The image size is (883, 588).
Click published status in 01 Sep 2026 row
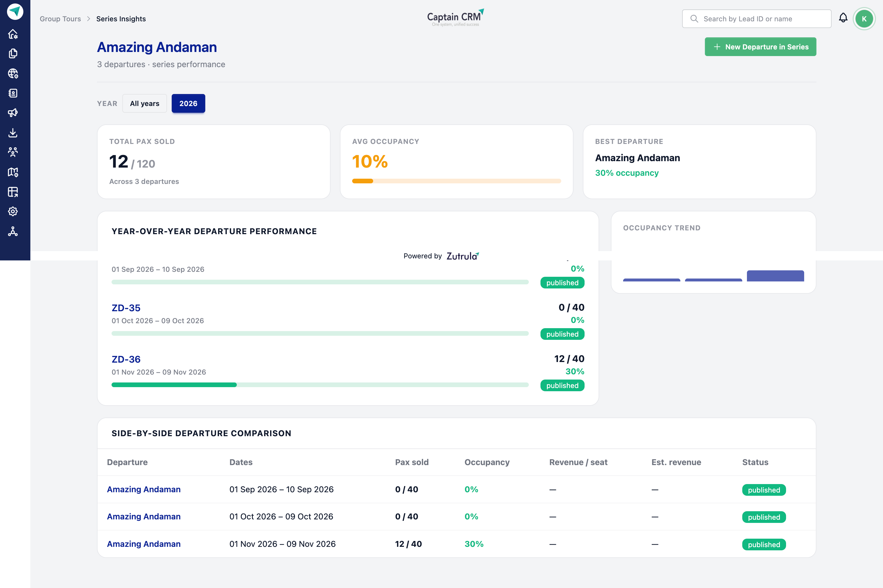[x=764, y=490]
